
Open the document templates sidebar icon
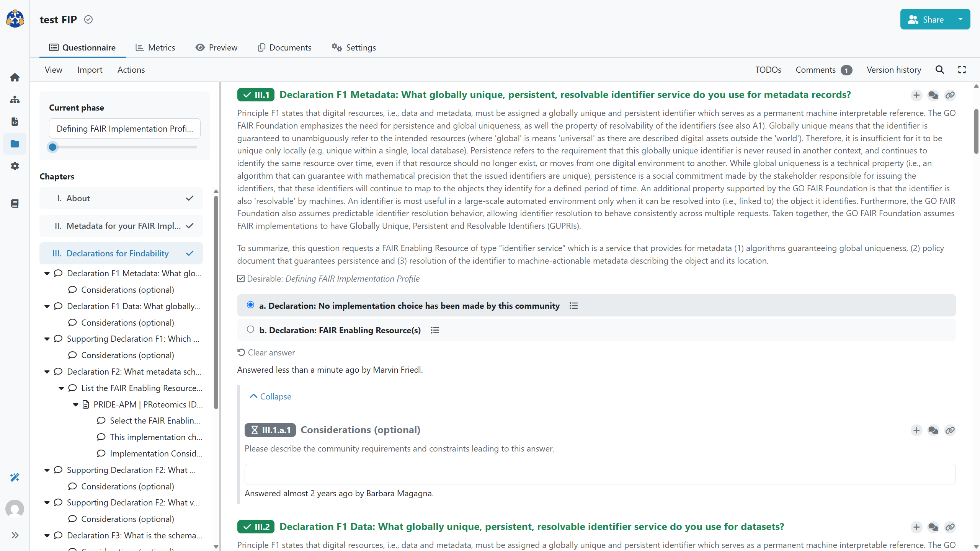pyautogui.click(x=15, y=122)
